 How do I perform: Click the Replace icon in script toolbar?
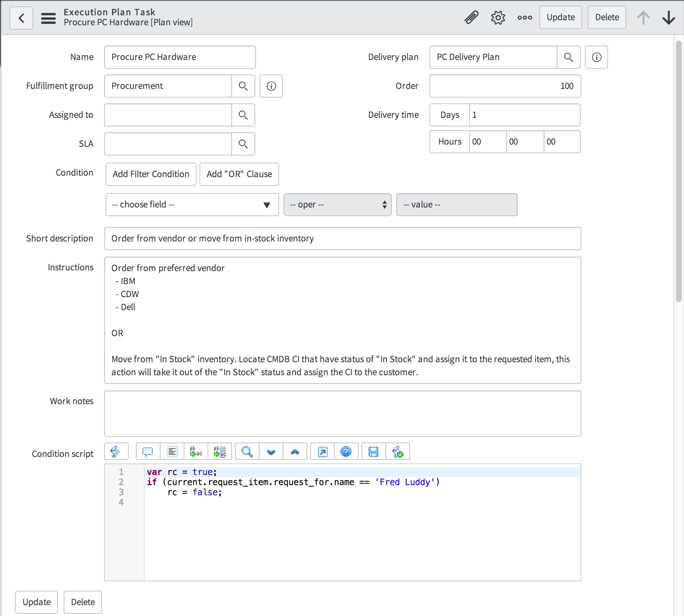[x=196, y=452]
